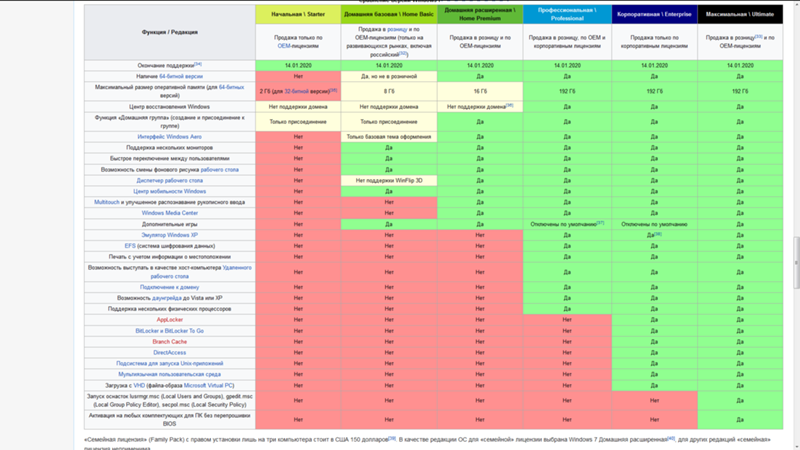Open 'BitLocker и BitLocker To Go' link
Viewport: 800px width, 450px height.
click(169, 331)
